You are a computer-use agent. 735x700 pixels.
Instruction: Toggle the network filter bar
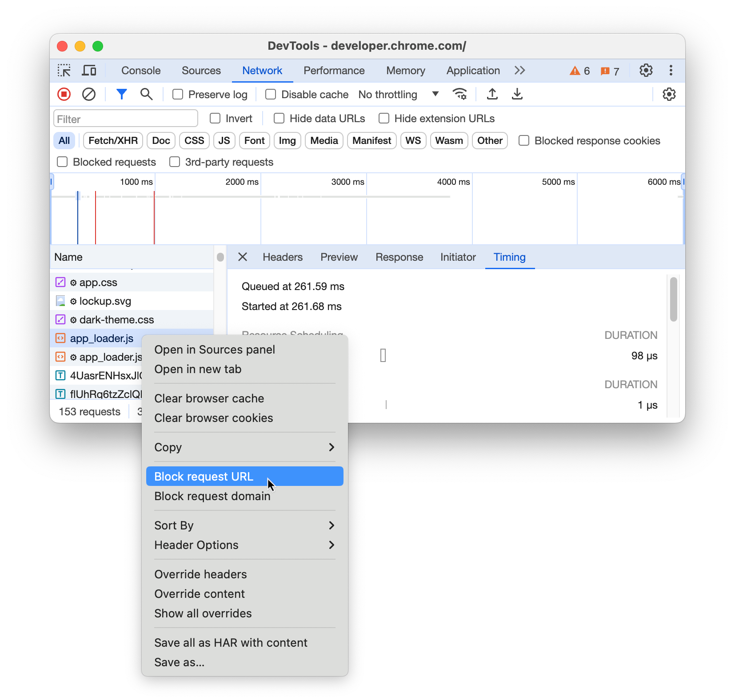(x=121, y=94)
